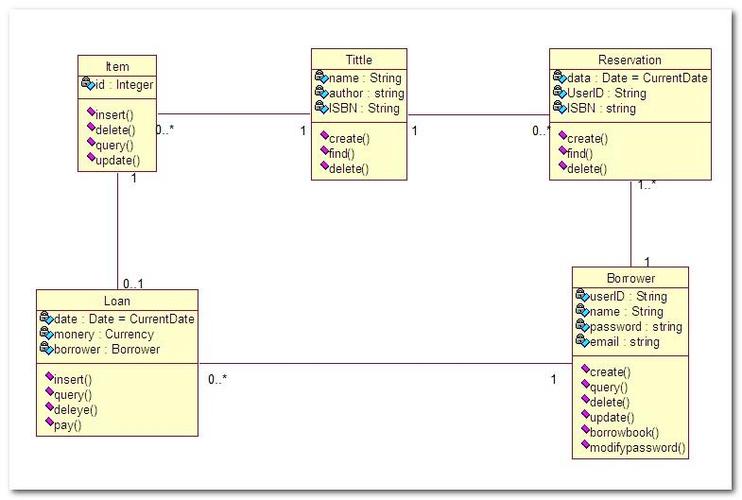Click the purple diamond beside Loan's pay()

49,421
